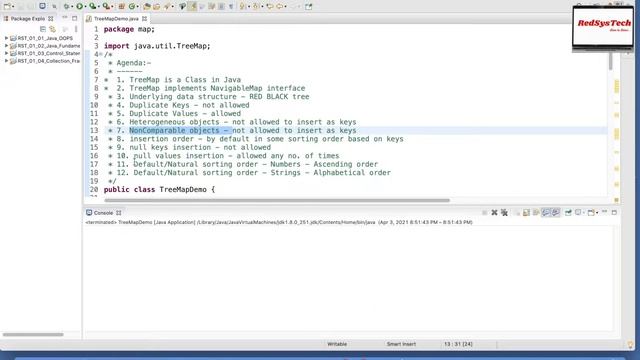Click Remove All Terminated Launches icon

[504, 213]
